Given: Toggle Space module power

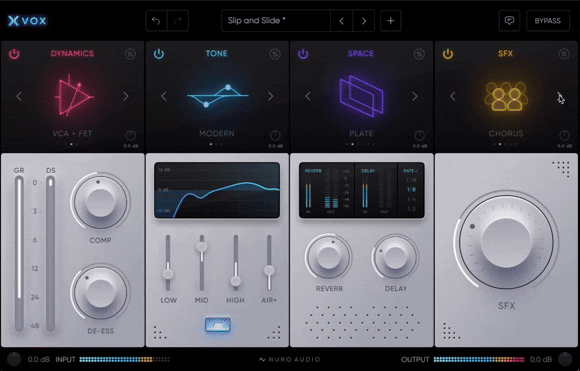Looking at the screenshot, I should coord(303,54).
